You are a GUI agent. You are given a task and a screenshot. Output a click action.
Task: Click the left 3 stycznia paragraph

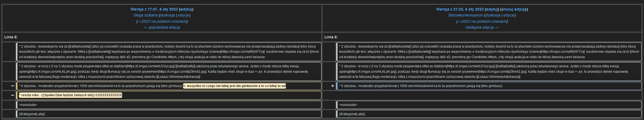pos(169,71)
